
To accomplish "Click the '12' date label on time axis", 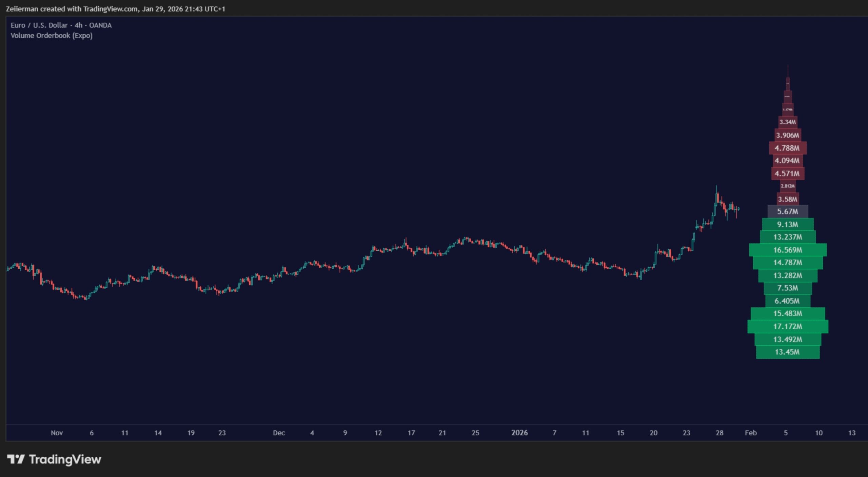I will (378, 433).
